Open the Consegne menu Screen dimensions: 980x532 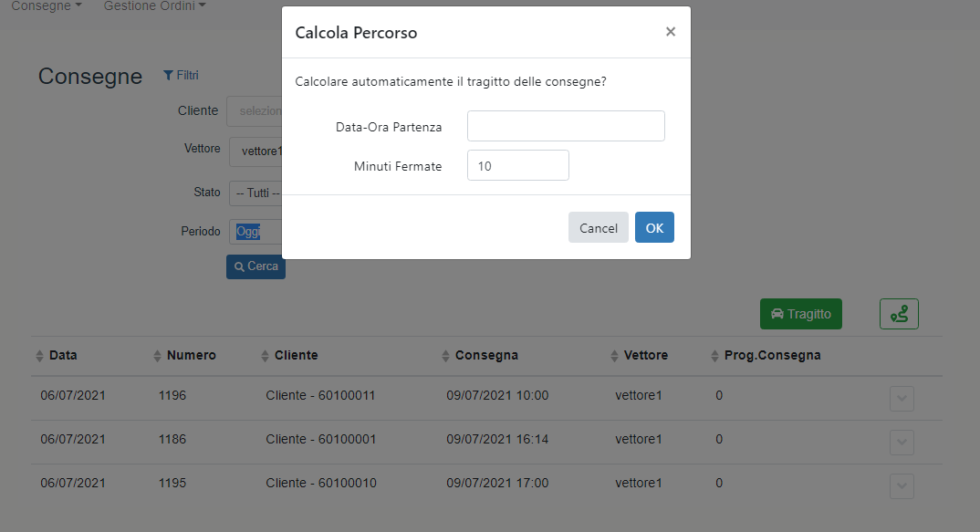pyautogui.click(x=47, y=6)
